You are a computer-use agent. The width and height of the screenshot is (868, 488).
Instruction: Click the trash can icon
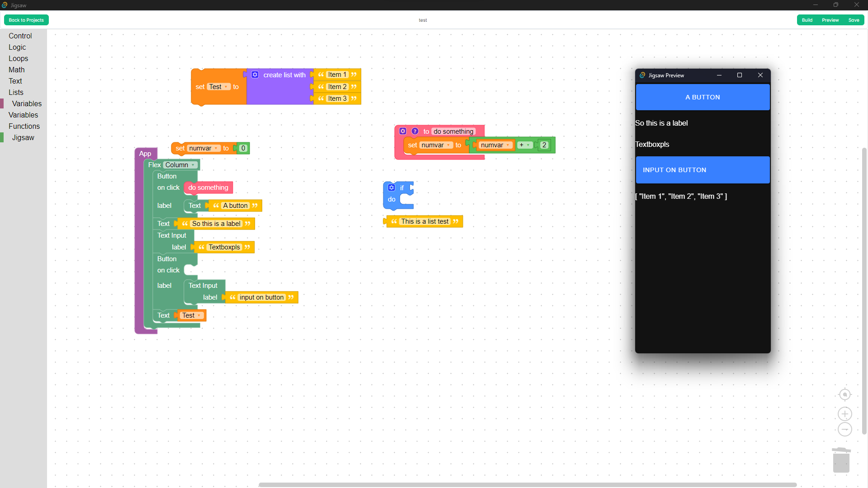[x=841, y=460]
